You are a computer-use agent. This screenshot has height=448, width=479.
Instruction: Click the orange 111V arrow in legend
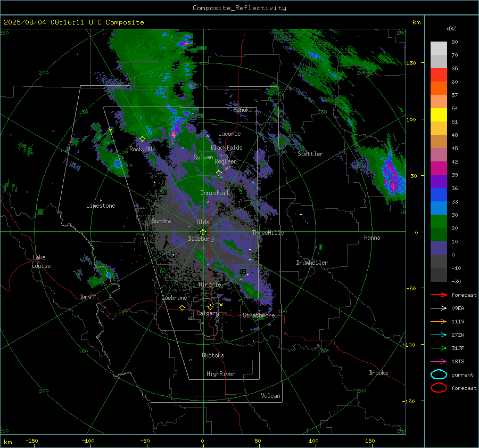(x=439, y=321)
